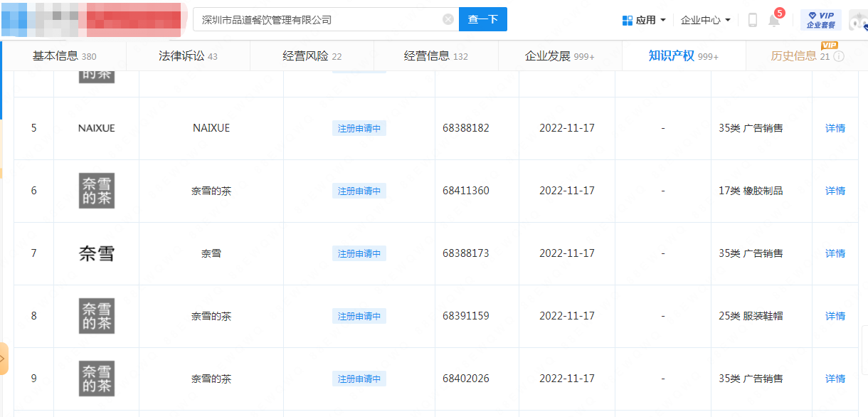Click the 应用 grid icon
Viewport: 868px width, 417px height.
[x=627, y=21]
